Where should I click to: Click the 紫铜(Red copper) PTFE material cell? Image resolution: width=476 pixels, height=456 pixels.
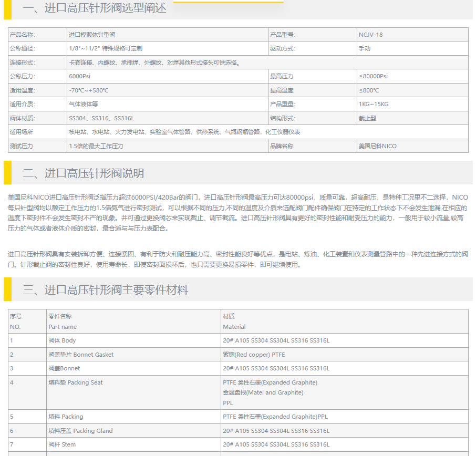tap(254, 355)
